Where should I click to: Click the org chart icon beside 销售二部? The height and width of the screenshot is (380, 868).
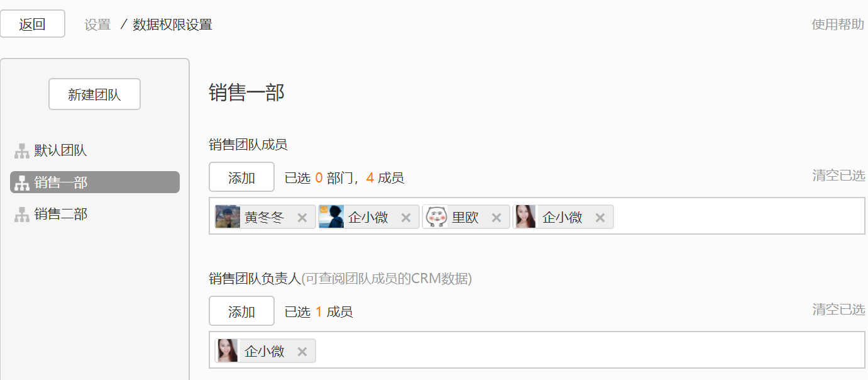tap(22, 215)
